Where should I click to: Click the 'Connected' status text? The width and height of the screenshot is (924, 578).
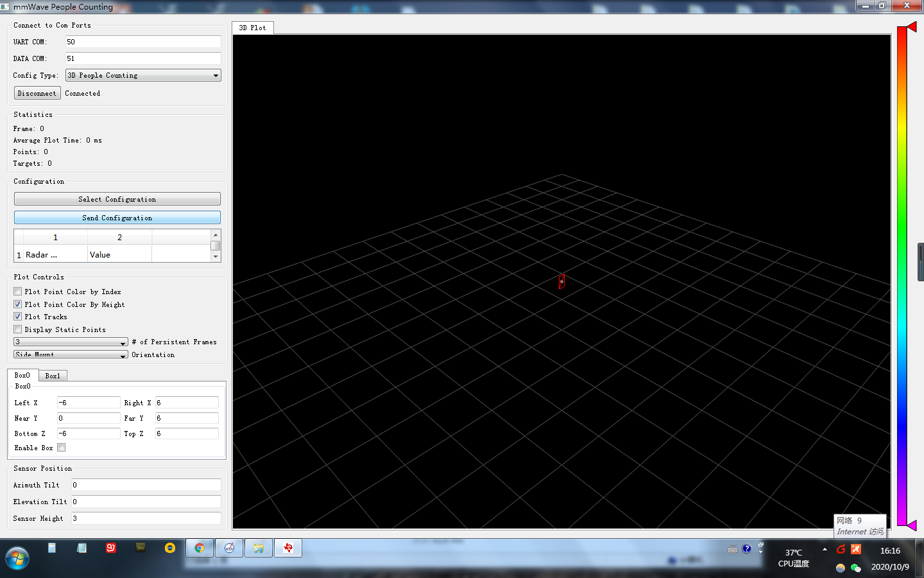pos(83,93)
